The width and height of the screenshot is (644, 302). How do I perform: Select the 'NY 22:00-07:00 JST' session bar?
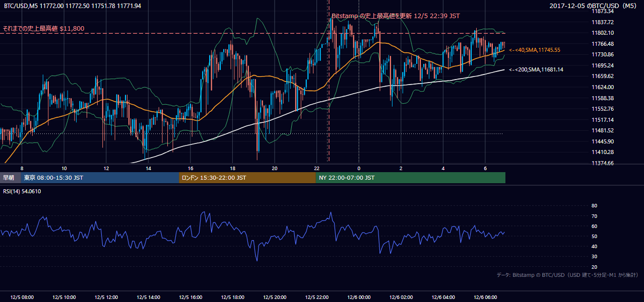point(411,178)
